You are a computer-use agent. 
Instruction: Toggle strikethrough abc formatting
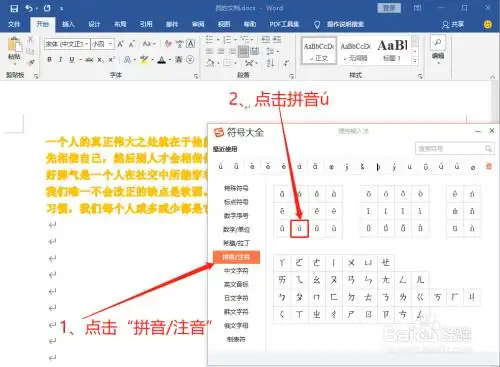(89, 60)
